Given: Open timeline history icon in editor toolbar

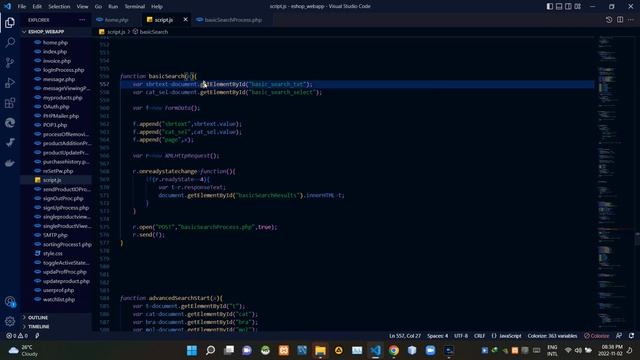Looking at the screenshot, I should pyautogui.click(x=609, y=20).
